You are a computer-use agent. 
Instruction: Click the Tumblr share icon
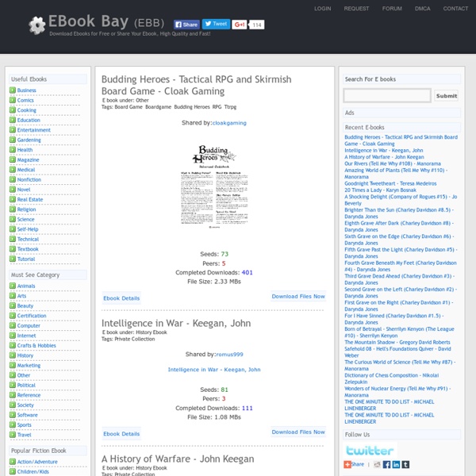[x=406, y=465]
